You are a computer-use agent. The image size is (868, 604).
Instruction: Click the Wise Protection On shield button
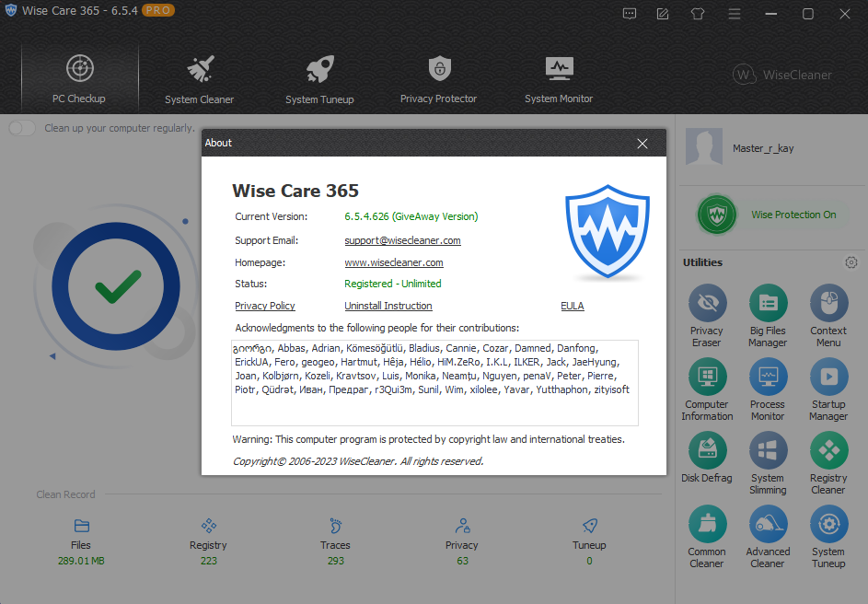(716, 215)
